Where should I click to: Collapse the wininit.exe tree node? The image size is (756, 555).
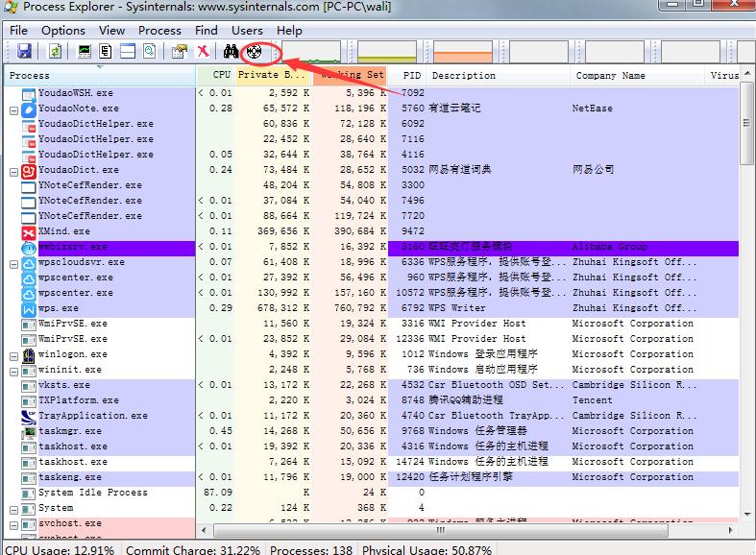13,371
